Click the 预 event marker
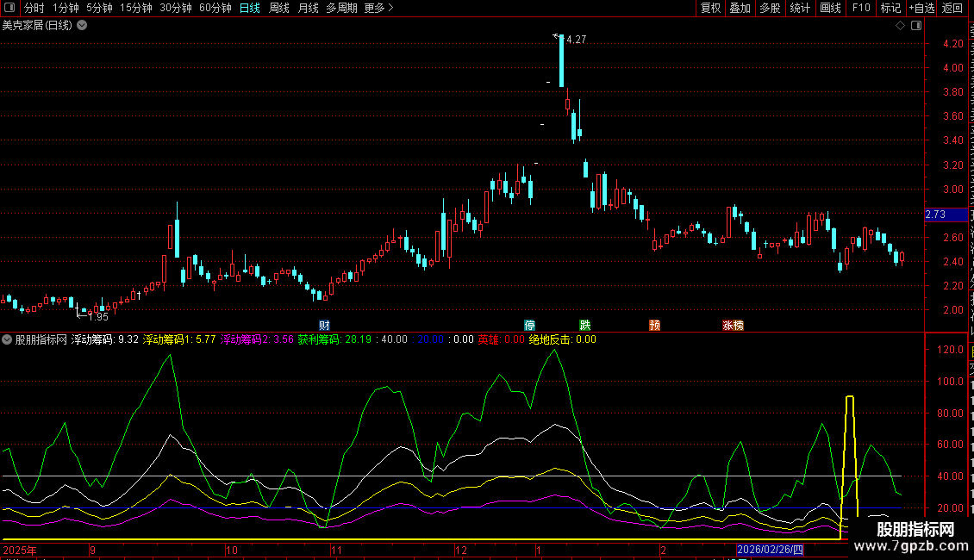The image size is (974, 560). [655, 326]
